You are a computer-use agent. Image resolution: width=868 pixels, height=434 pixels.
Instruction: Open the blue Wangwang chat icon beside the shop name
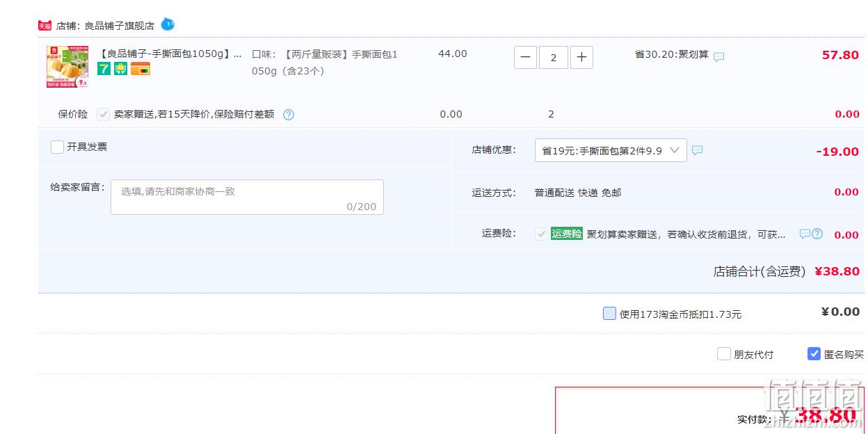pos(168,24)
